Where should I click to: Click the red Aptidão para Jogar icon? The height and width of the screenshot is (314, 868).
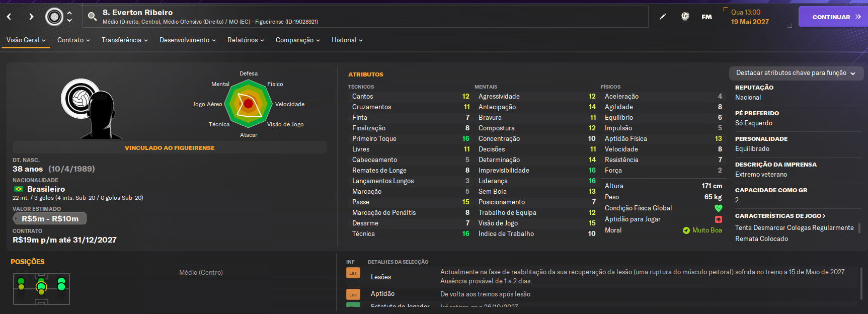718,219
